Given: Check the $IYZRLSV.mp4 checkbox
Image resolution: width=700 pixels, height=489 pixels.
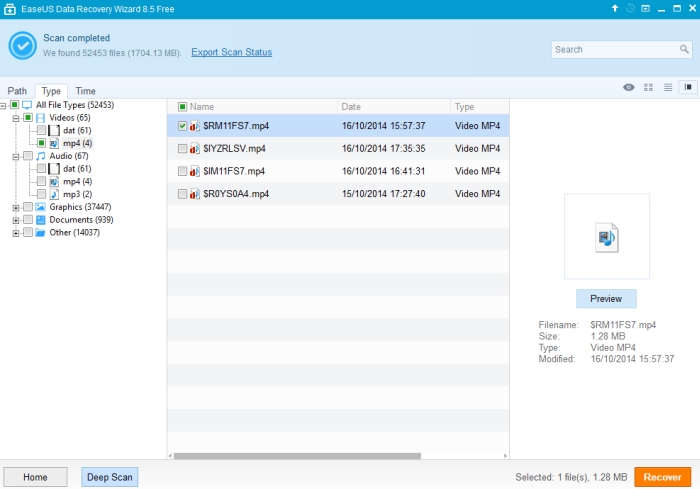Looking at the screenshot, I should [x=182, y=149].
